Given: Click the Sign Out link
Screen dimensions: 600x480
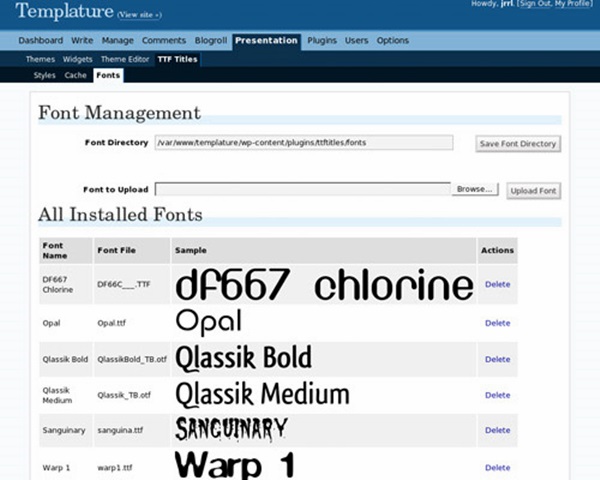Looking at the screenshot, I should [x=535, y=3].
